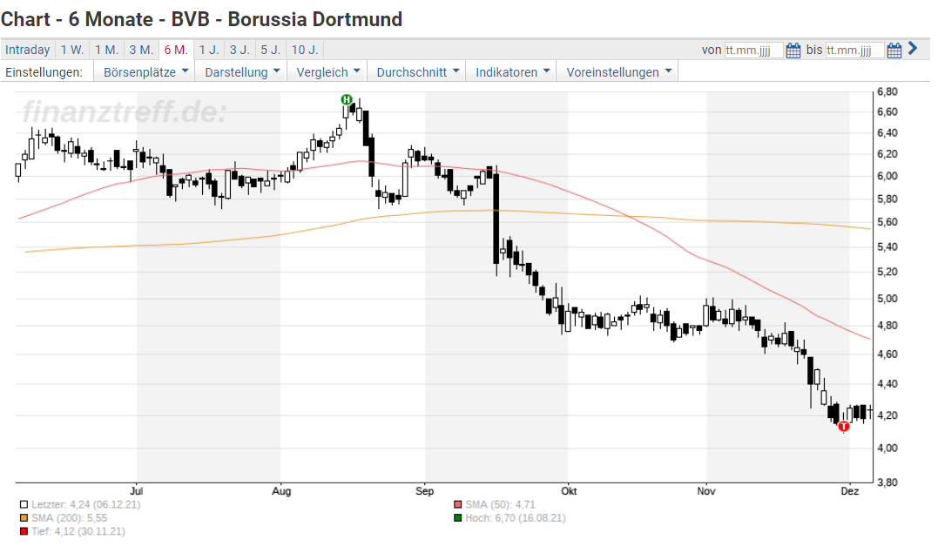Screen dimensions: 938x560
Task: Click the orange SMA (200) legend swatch
Action: (x=24, y=518)
